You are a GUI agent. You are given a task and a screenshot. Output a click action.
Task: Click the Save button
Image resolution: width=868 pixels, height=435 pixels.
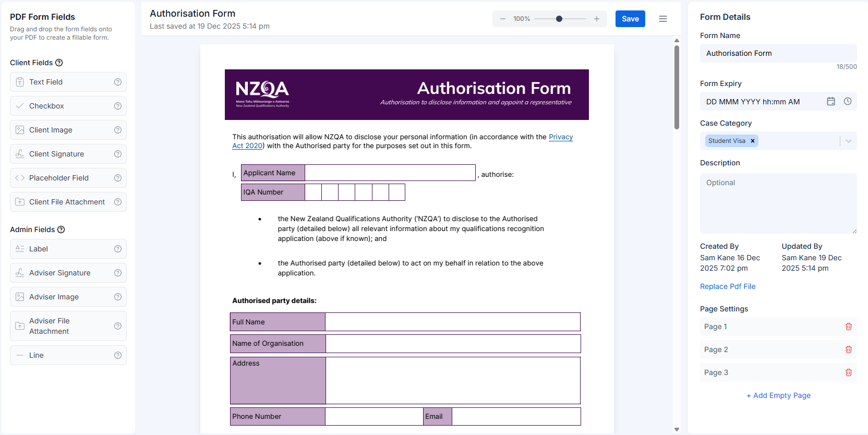[x=630, y=18]
